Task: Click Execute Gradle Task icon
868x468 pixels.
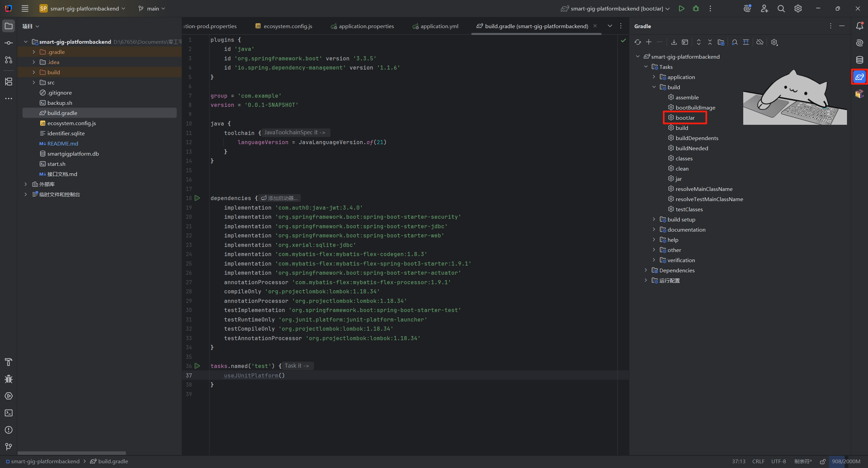Action: click(x=685, y=42)
